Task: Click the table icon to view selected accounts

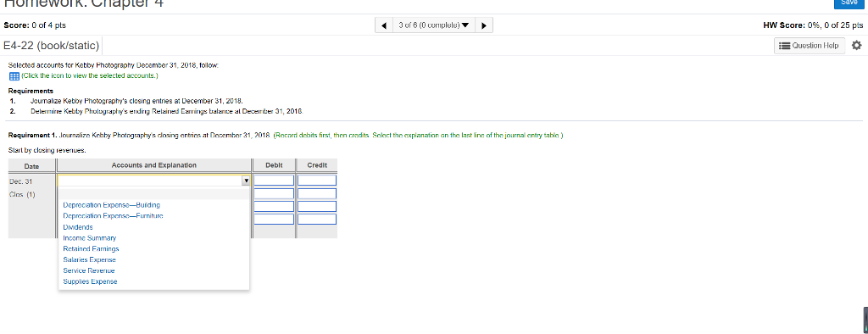Action: click(14, 75)
